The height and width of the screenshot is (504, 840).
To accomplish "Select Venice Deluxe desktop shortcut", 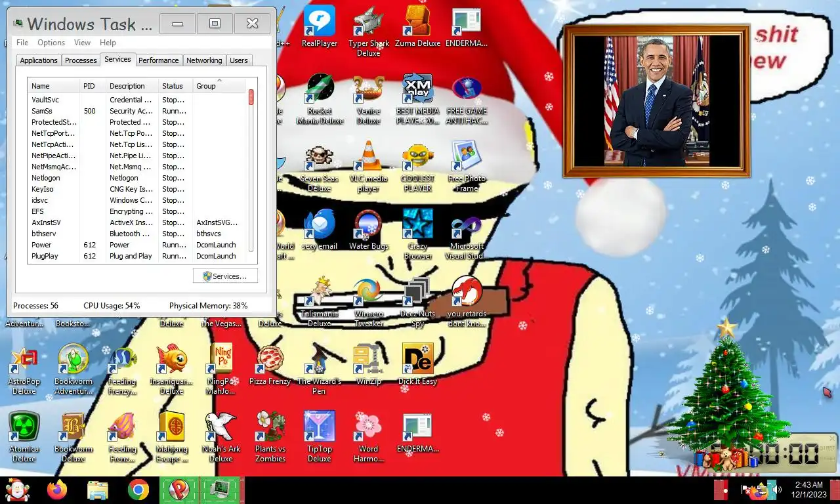I will point(369,99).
